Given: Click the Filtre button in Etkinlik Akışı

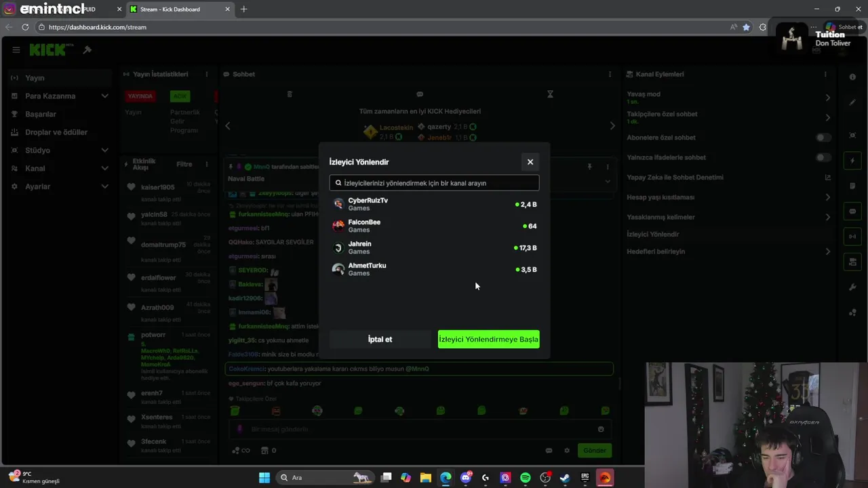Looking at the screenshot, I should (x=184, y=164).
